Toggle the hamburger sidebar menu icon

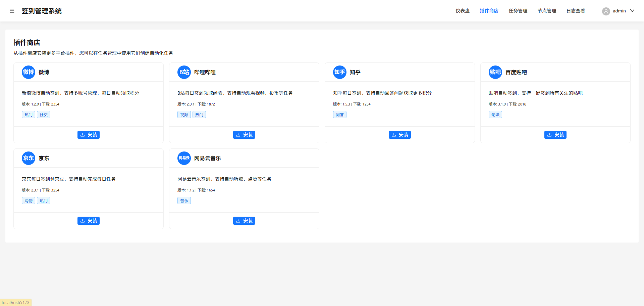(12, 11)
